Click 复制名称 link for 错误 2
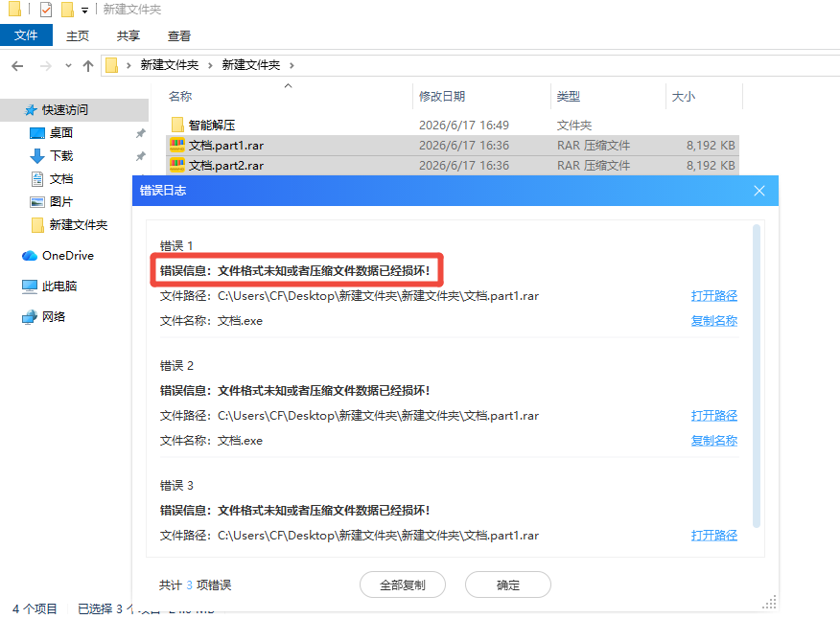The width and height of the screenshot is (840, 619). coord(714,441)
